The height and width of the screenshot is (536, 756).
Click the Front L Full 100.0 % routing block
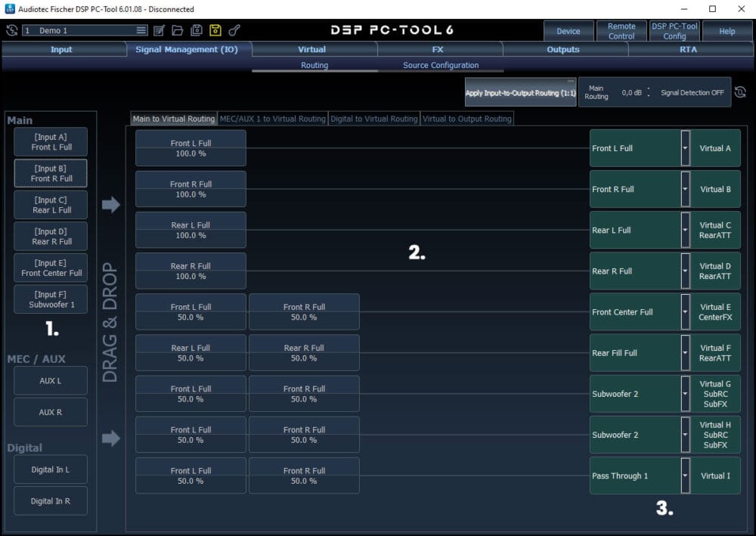(191, 148)
